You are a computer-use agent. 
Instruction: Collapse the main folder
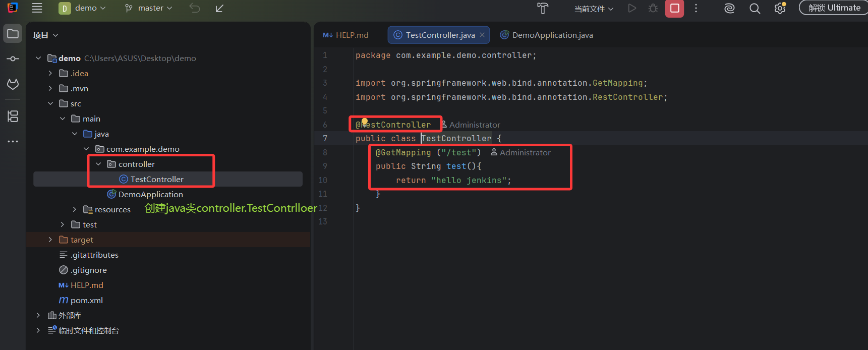63,119
